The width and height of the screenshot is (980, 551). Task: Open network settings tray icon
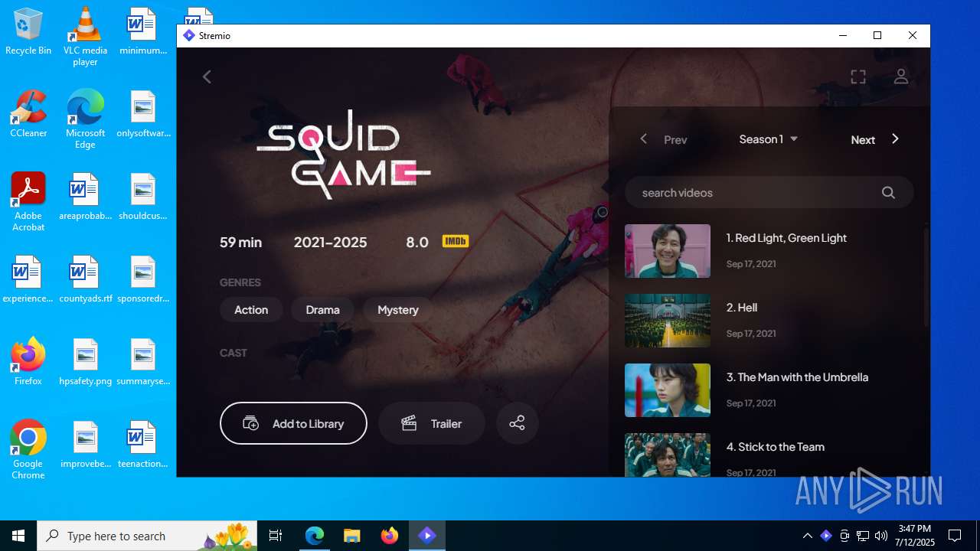tap(863, 536)
